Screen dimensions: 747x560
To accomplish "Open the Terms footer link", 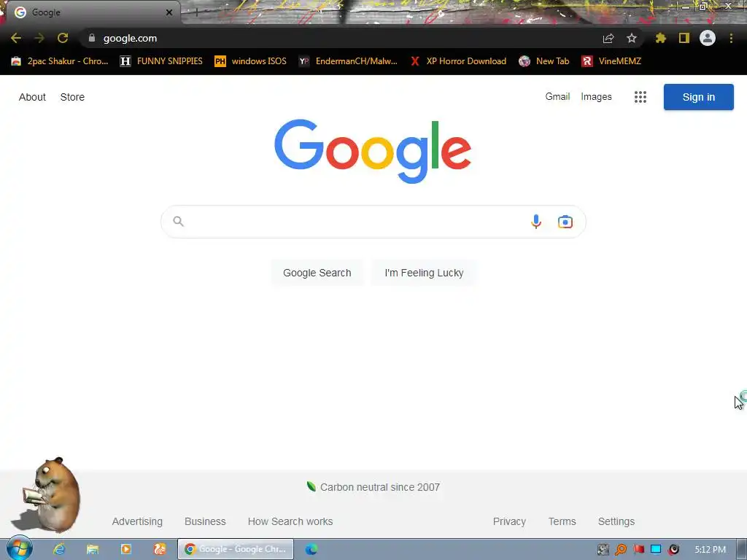I will (562, 521).
